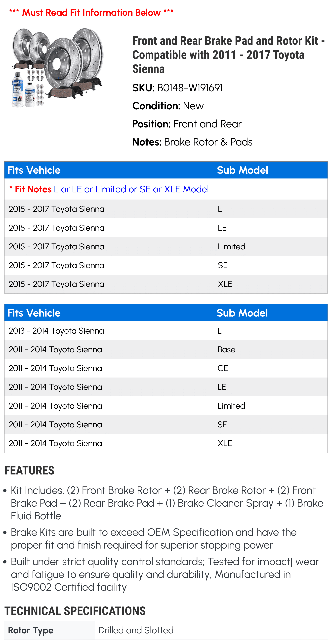This screenshot has width=332, height=644.
Task: Select the 2011 - 2014 Sienna CE row
Action: pyautogui.click(x=166, y=368)
